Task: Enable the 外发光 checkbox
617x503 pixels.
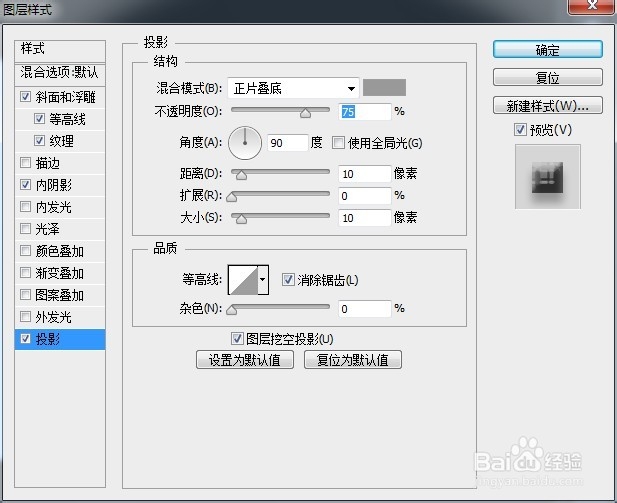Action: [x=26, y=317]
